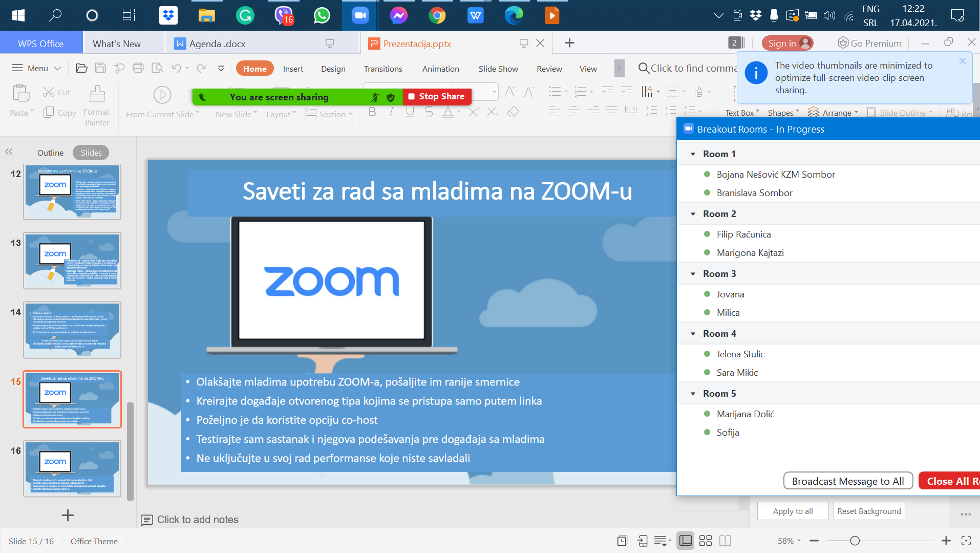
Task: Add a new slide with plus button
Action: (68, 515)
